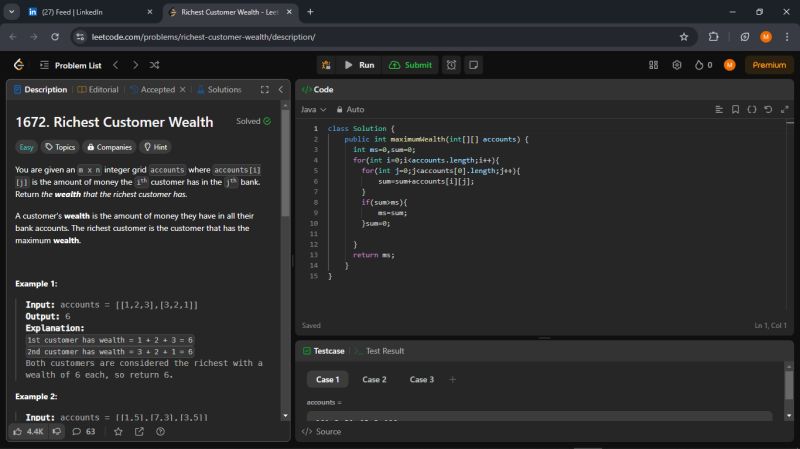800x449 pixels.
Task: Go to next problem arrow
Action: tap(135, 65)
